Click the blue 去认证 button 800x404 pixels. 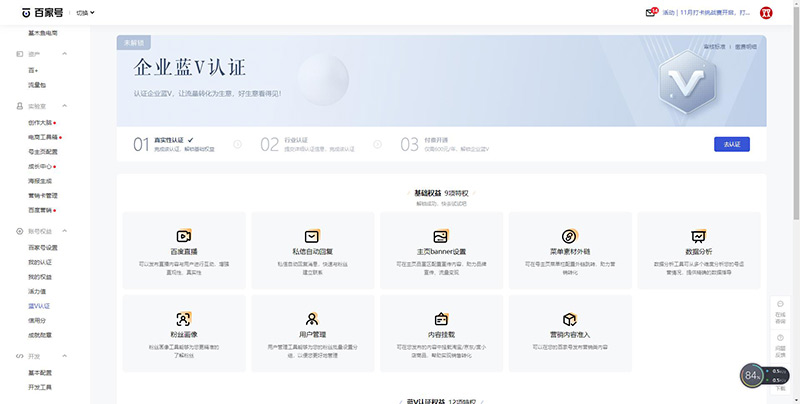[x=732, y=144]
